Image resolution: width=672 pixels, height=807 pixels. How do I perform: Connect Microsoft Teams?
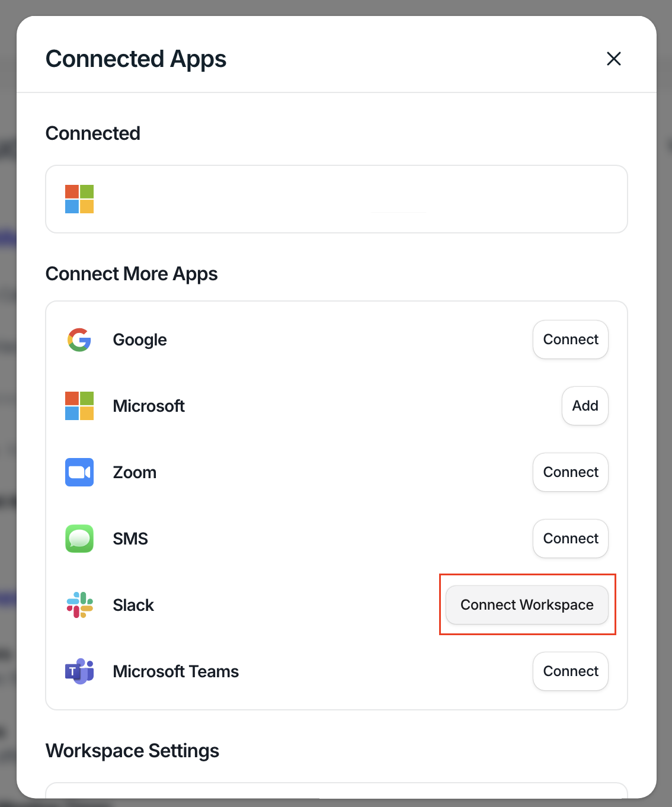click(571, 671)
